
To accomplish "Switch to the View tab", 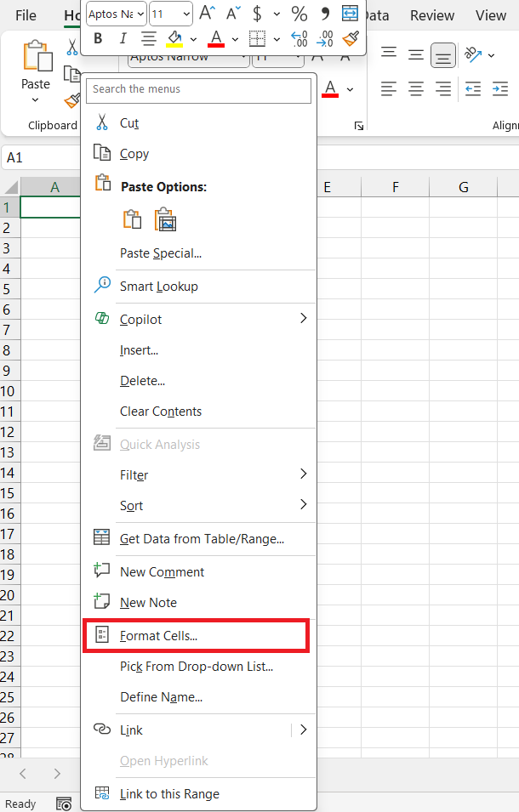I will coord(491,15).
